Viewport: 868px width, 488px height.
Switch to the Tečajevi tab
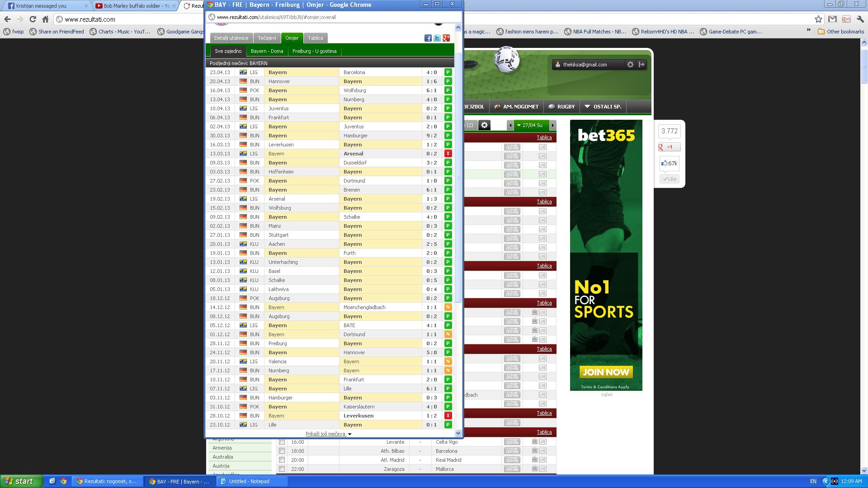pyautogui.click(x=267, y=38)
